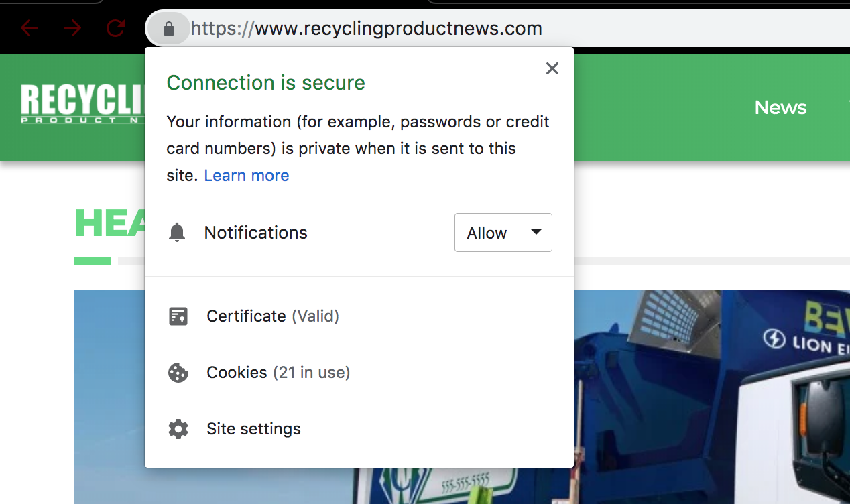Click the padlock icon in address bar
Viewport: 850px width, 504px height.
click(x=169, y=29)
